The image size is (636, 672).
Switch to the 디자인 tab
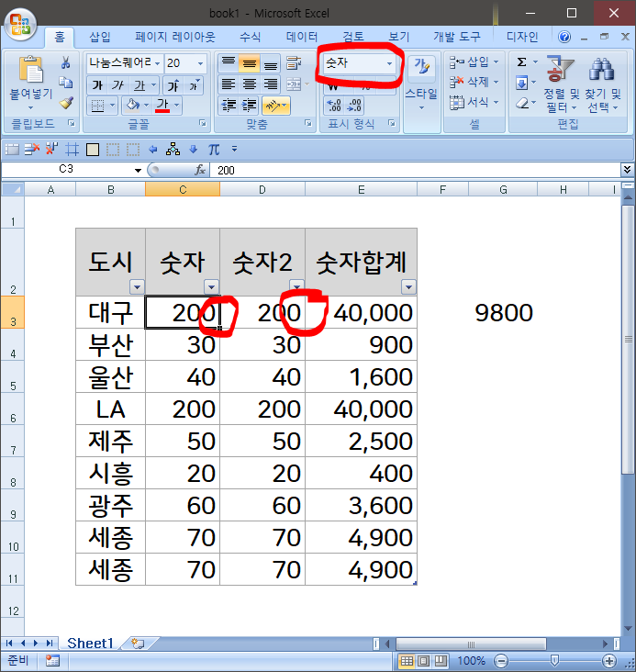[521, 37]
